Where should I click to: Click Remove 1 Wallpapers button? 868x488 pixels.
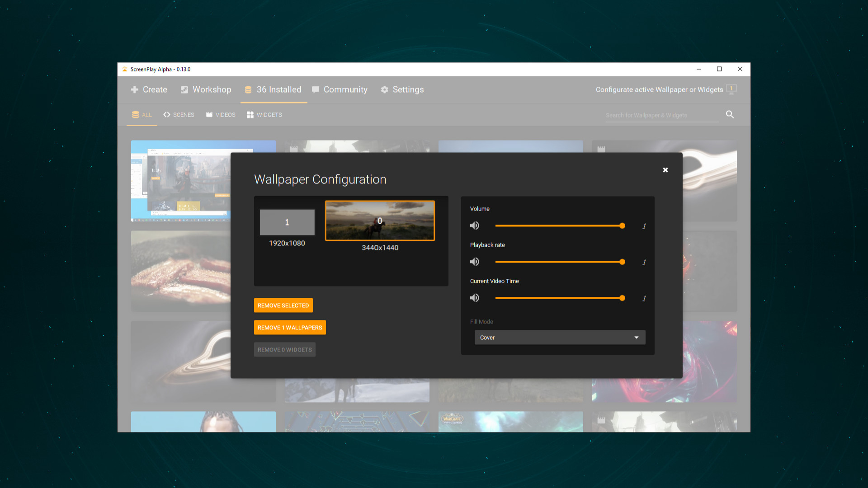pyautogui.click(x=290, y=328)
